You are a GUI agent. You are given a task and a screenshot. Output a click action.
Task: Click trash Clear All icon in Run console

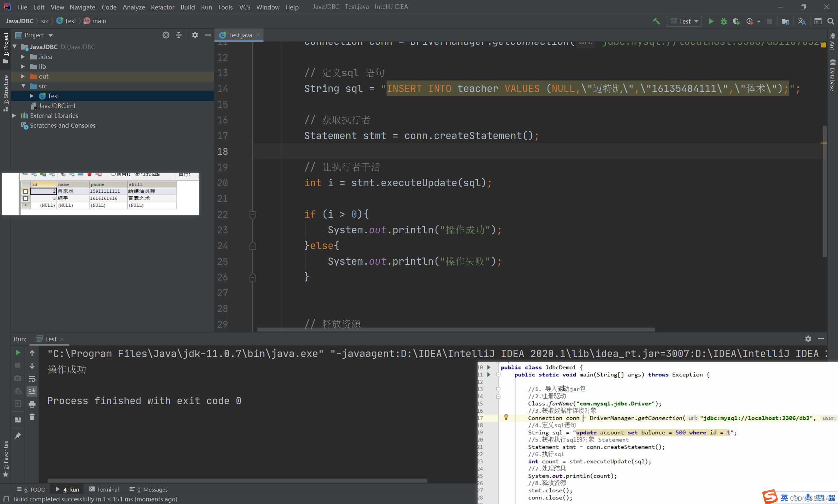coord(32,417)
